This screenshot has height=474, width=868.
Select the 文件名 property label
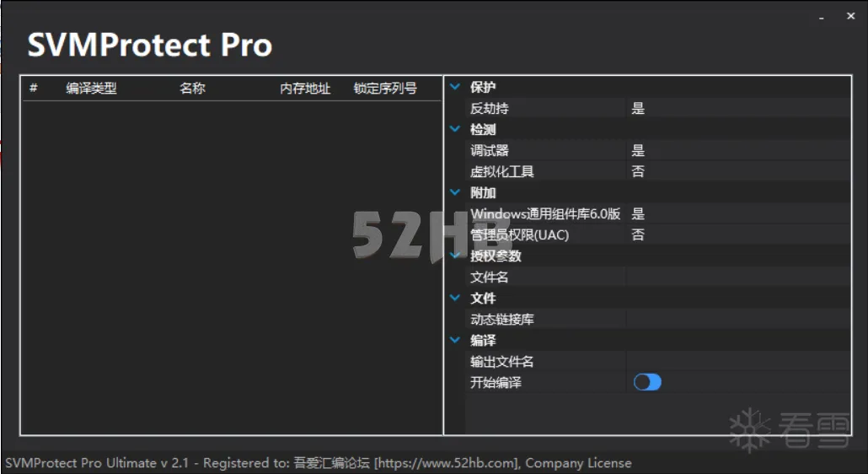pyautogui.click(x=490, y=277)
